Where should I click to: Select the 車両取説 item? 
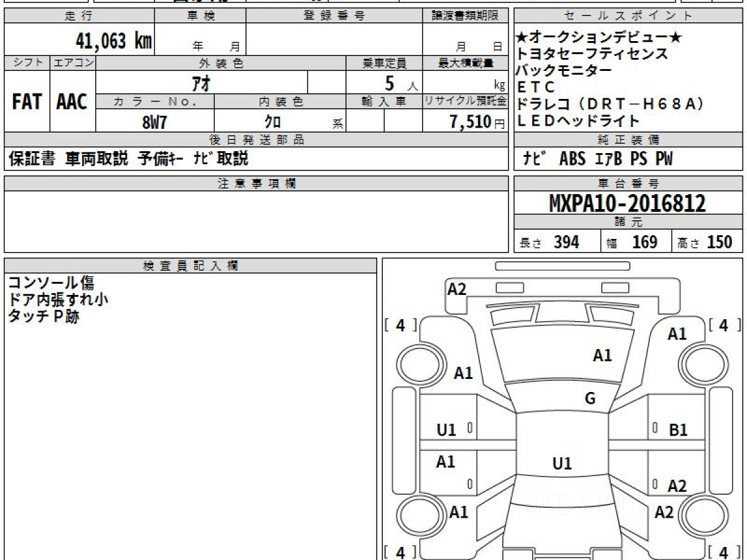tap(96, 159)
